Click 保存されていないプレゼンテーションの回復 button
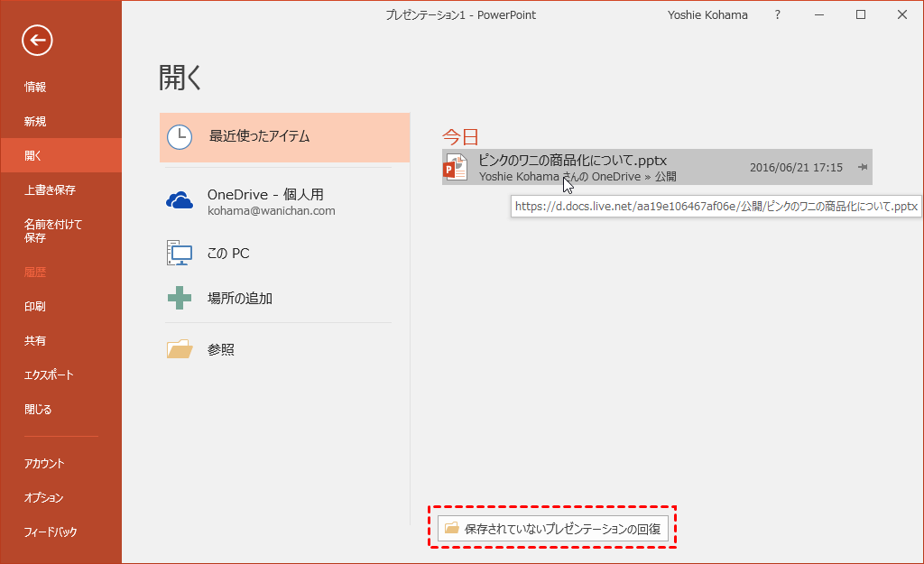This screenshot has width=924, height=564. [552, 529]
